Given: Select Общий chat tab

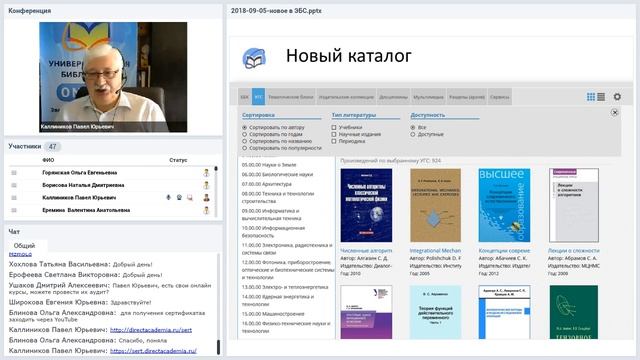Looking at the screenshot, I should point(24,246).
